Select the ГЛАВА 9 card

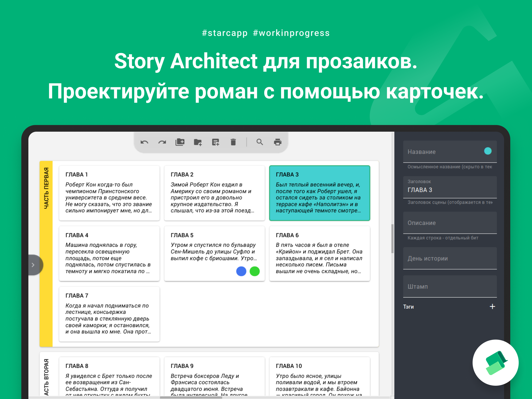pyautogui.click(x=215, y=376)
